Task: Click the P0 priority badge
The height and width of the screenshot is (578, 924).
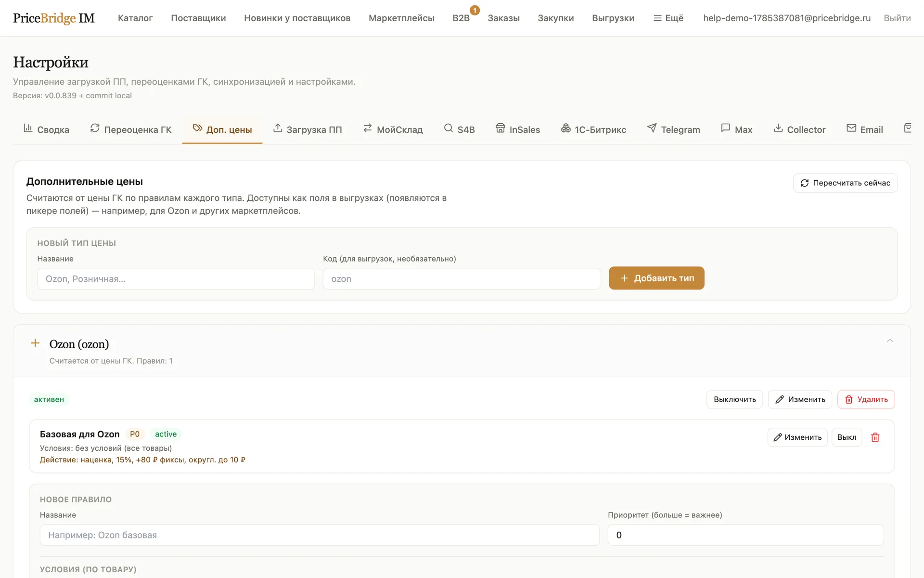Action: [135, 434]
